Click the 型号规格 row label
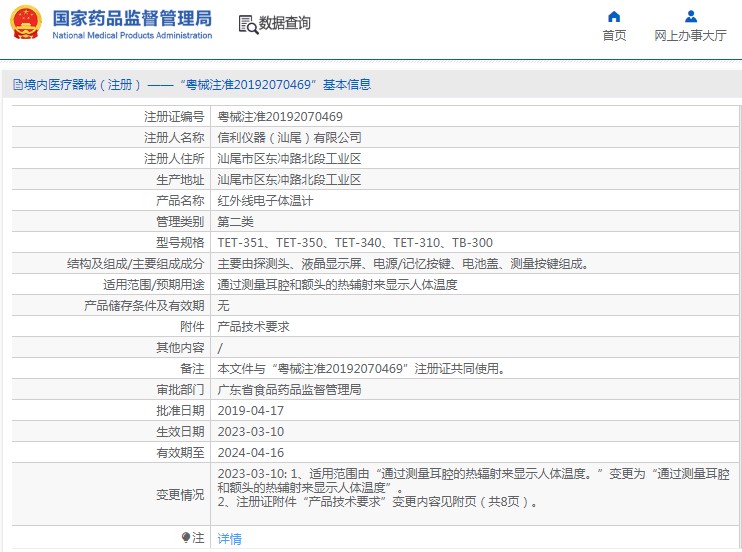The image size is (742, 552). [x=180, y=242]
